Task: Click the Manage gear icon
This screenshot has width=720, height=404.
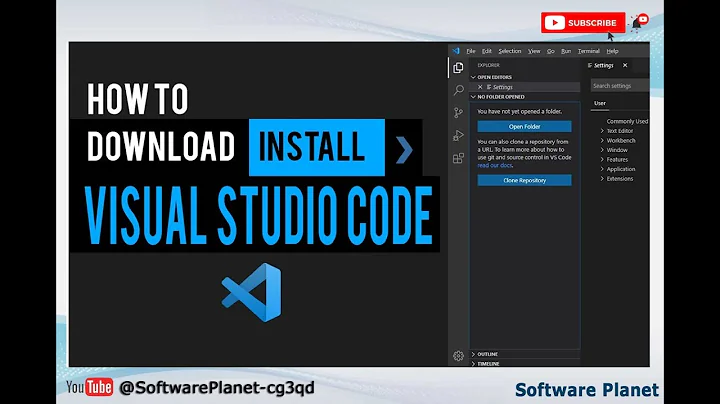Action: (x=458, y=356)
